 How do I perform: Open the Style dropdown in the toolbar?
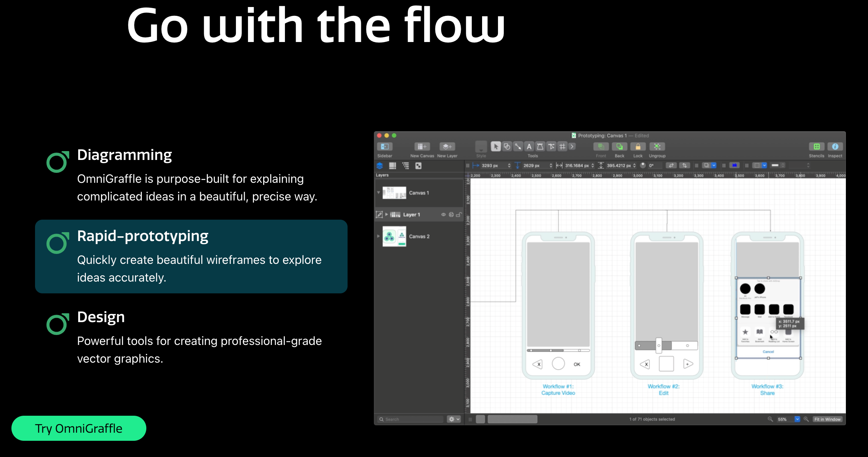(x=481, y=147)
